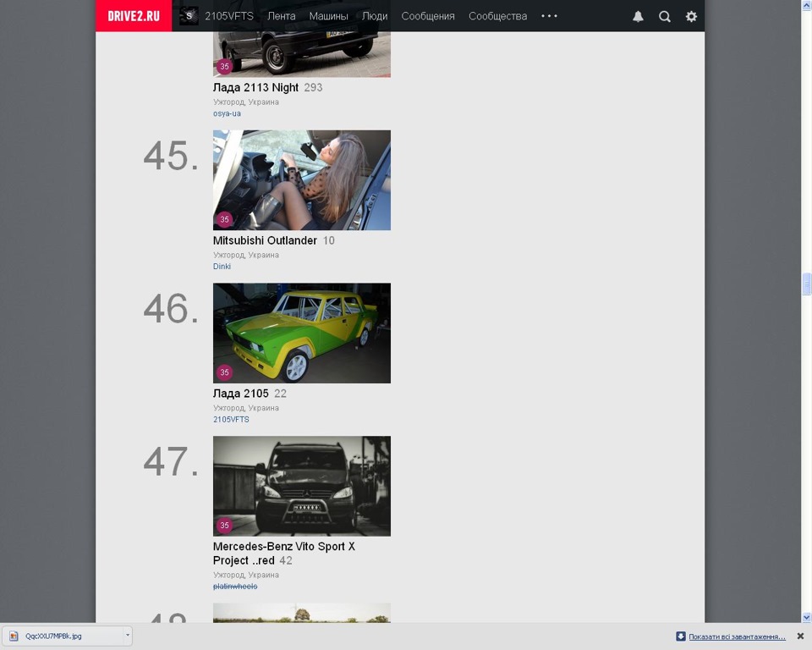This screenshot has width=812, height=650.
Task: Open the Mitsubishi Outlander title link
Action: (265, 240)
